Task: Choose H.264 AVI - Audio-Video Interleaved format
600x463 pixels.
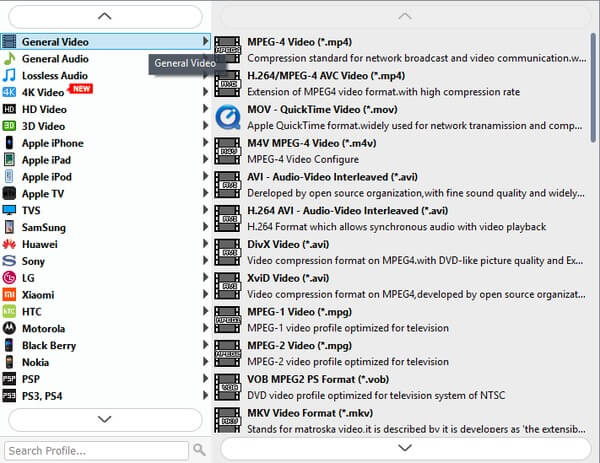Action: point(401,218)
